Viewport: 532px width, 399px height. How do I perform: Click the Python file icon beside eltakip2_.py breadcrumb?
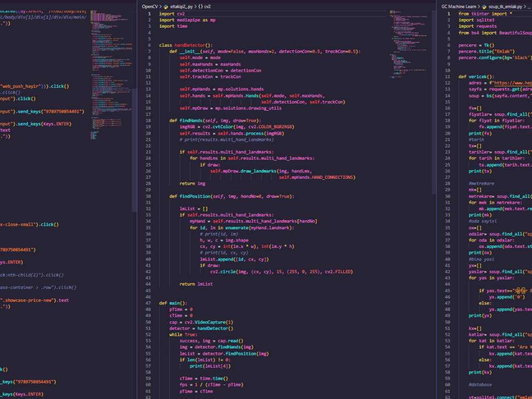pyautogui.click(x=166, y=6)
